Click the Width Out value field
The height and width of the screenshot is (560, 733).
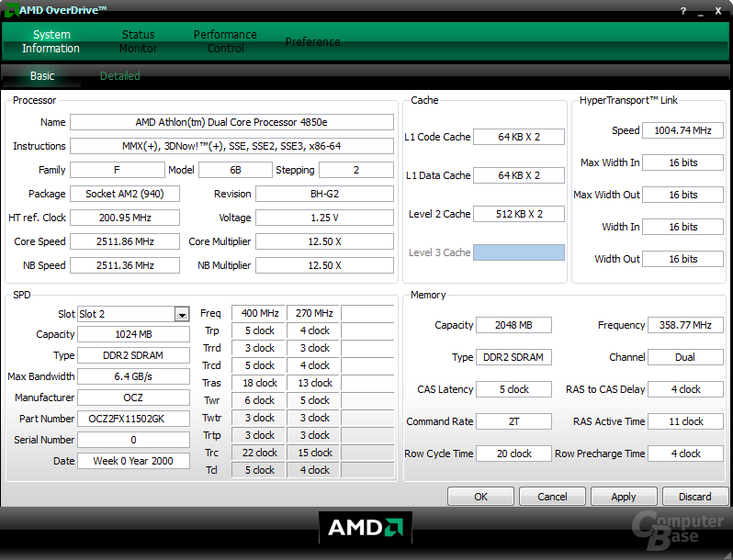click(x=683, y=259)
